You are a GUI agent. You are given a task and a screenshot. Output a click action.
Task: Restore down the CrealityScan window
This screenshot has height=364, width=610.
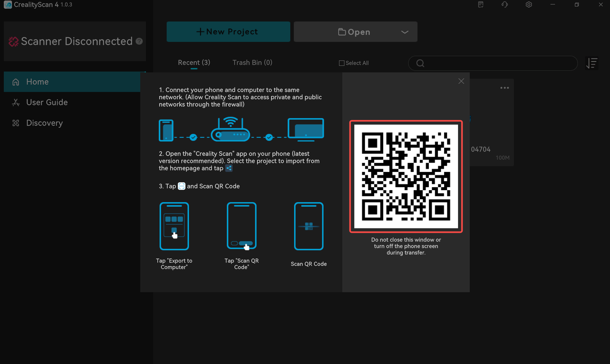tap(577, 5)
